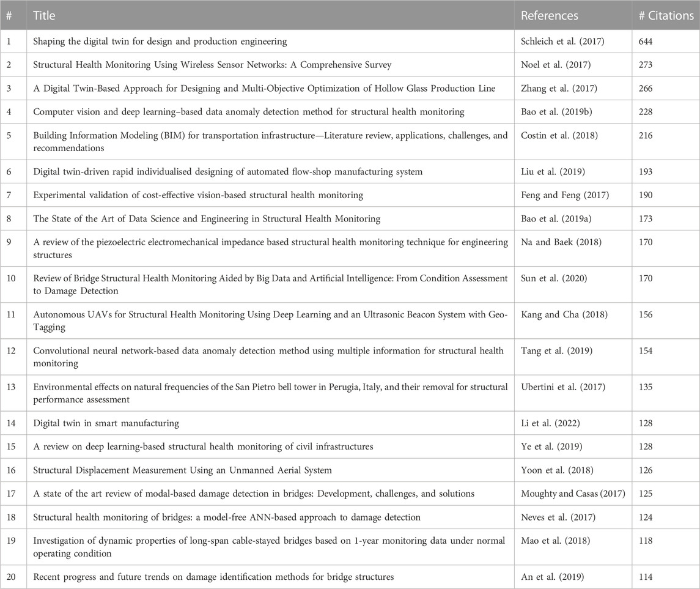Viewport: 700px width, 589px height.
Task: Click citation count 135
Action: tap(646, 387)
